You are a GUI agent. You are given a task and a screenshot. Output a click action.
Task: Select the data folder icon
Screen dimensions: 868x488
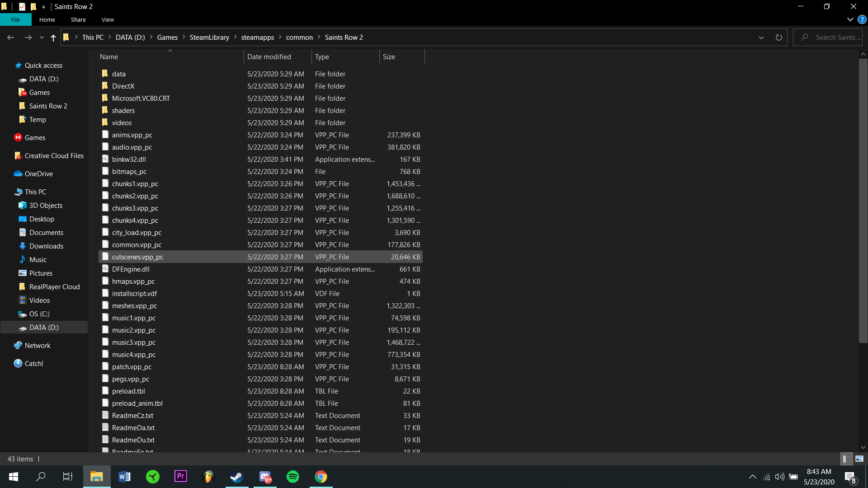click(x=105, y=73)
